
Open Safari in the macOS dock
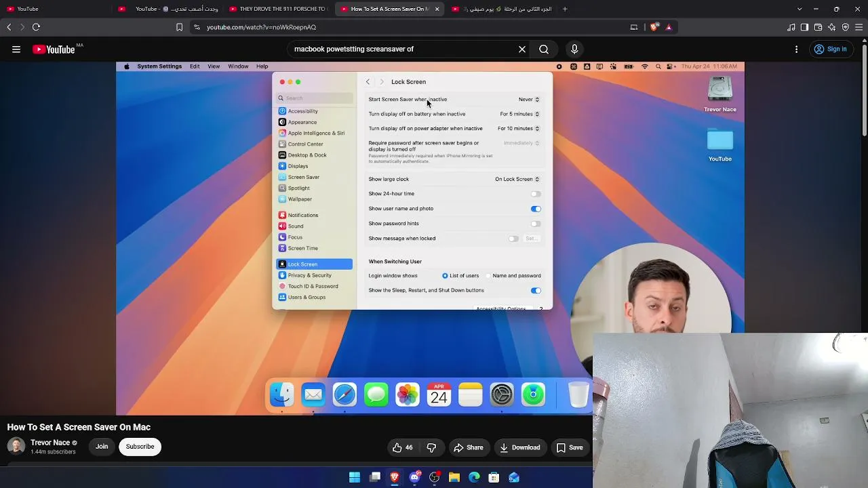pos(344,394)
